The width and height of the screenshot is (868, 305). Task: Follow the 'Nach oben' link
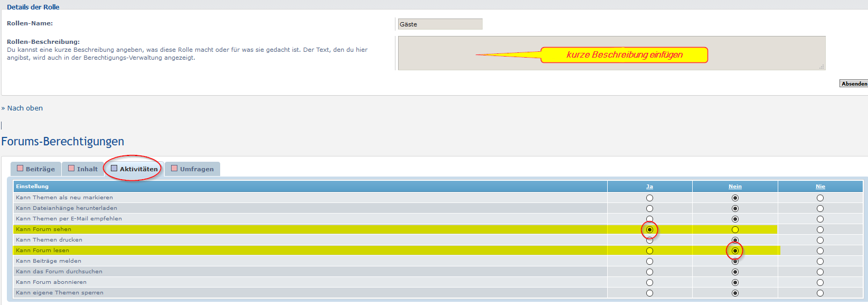click(x=25, y=108)
